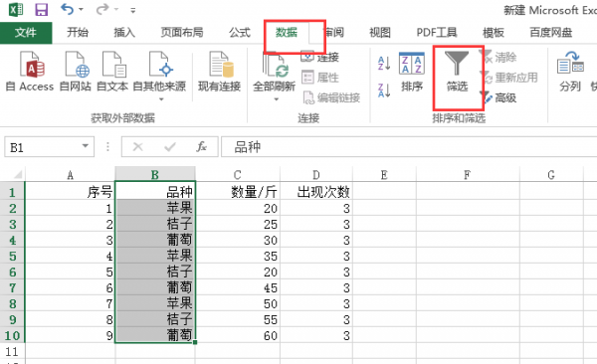
Task: Import data 自文本
Action: pyautogui.click(x=112, y=73)
